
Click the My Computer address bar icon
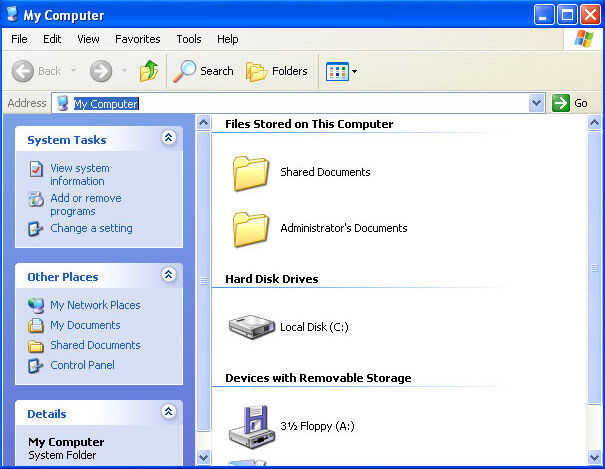tap(63, 103)
